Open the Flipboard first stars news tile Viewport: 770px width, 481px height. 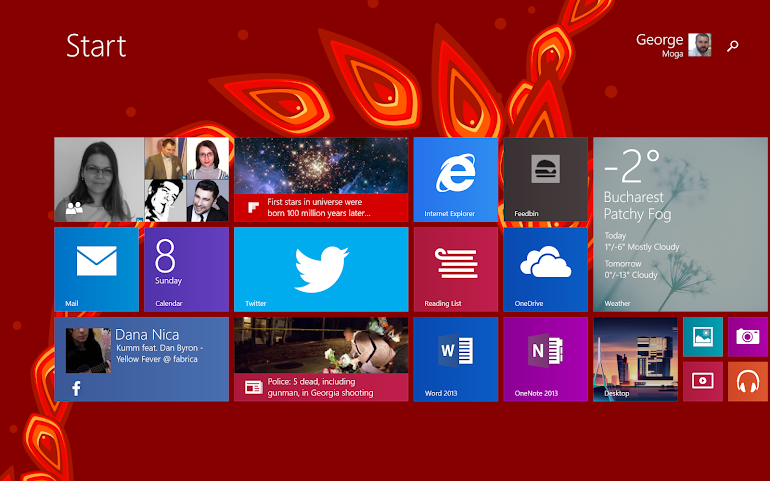click(x=321, y=179)
